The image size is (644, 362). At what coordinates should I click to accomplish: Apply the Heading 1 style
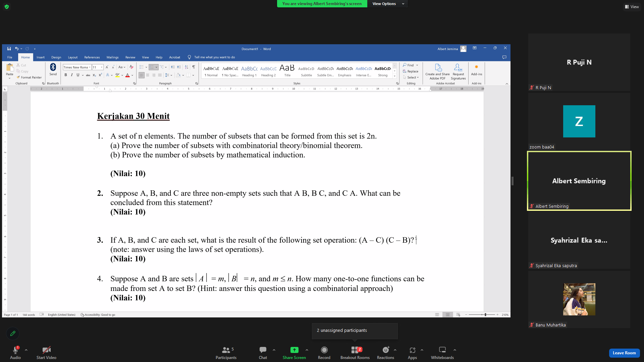pyautogui.click(x=249, y=71)
